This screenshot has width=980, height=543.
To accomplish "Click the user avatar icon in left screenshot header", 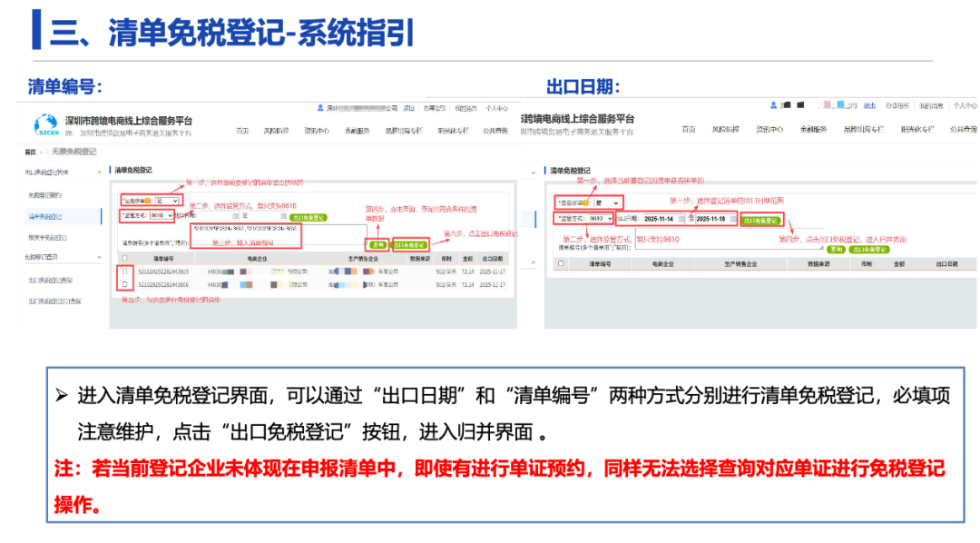I will point(320,107).
